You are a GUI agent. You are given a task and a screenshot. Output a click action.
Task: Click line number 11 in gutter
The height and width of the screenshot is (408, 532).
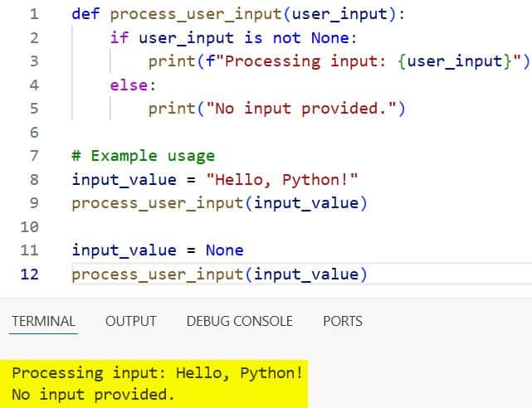[x=30, y=250]
